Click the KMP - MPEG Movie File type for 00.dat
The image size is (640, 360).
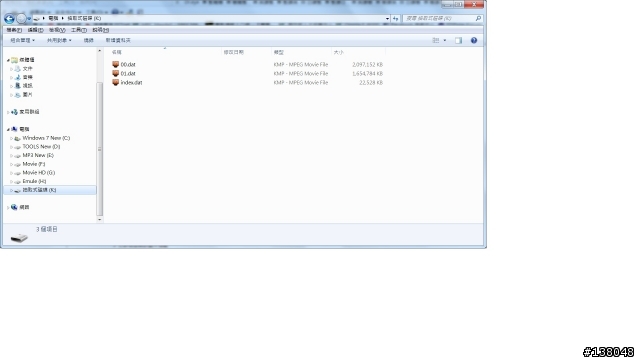click(301, 64)
